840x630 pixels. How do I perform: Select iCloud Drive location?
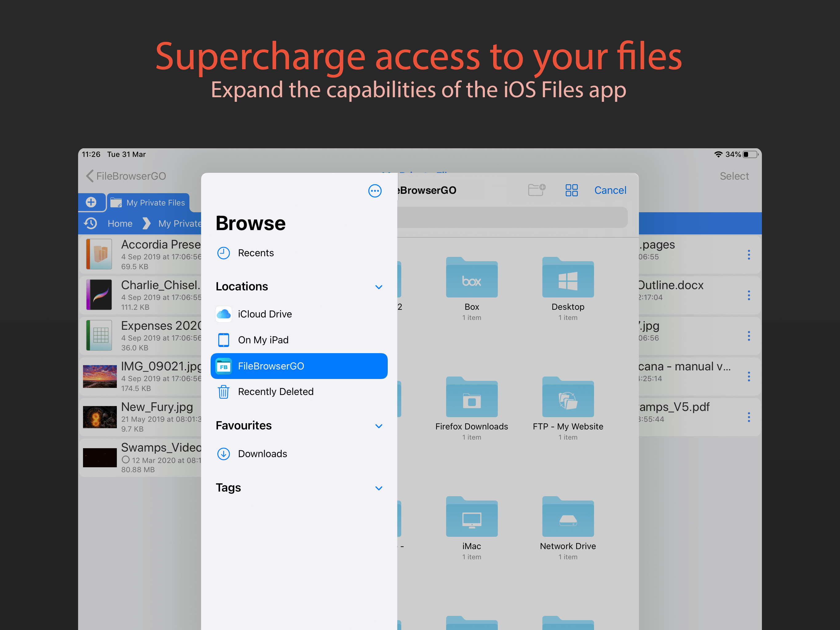pyautogui.click(x=265, y=314)
